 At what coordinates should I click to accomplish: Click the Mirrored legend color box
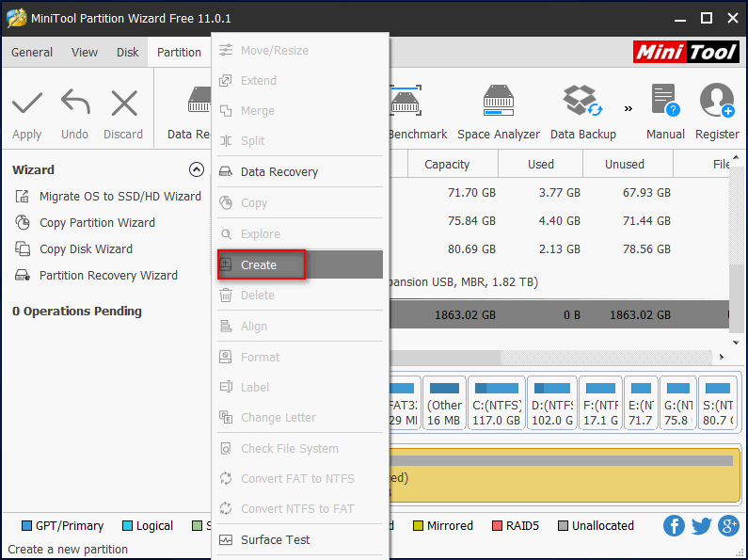pyautogui.click(x=418, y=526)
